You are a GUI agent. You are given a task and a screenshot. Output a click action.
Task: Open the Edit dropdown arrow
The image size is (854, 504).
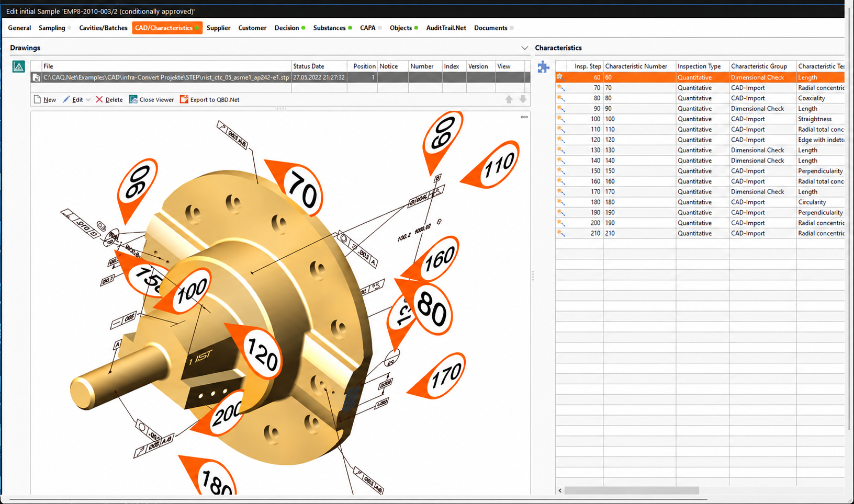[88, 100]
